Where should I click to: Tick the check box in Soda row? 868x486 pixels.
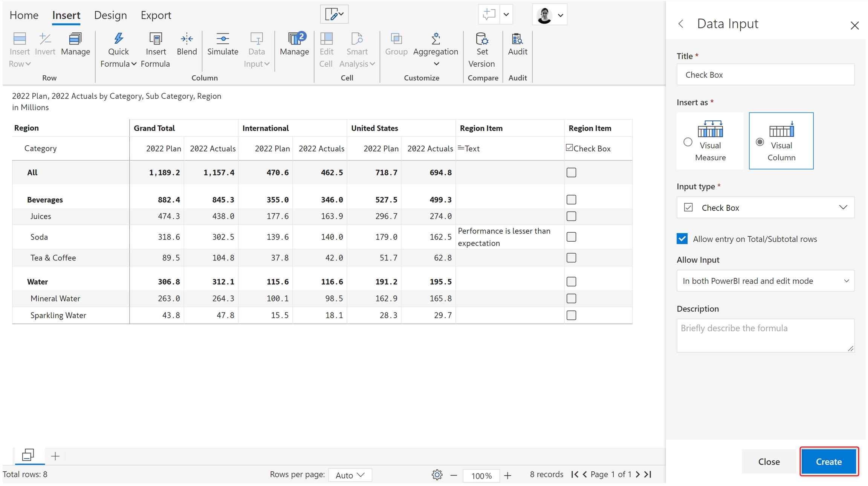[x=571, y=237]
